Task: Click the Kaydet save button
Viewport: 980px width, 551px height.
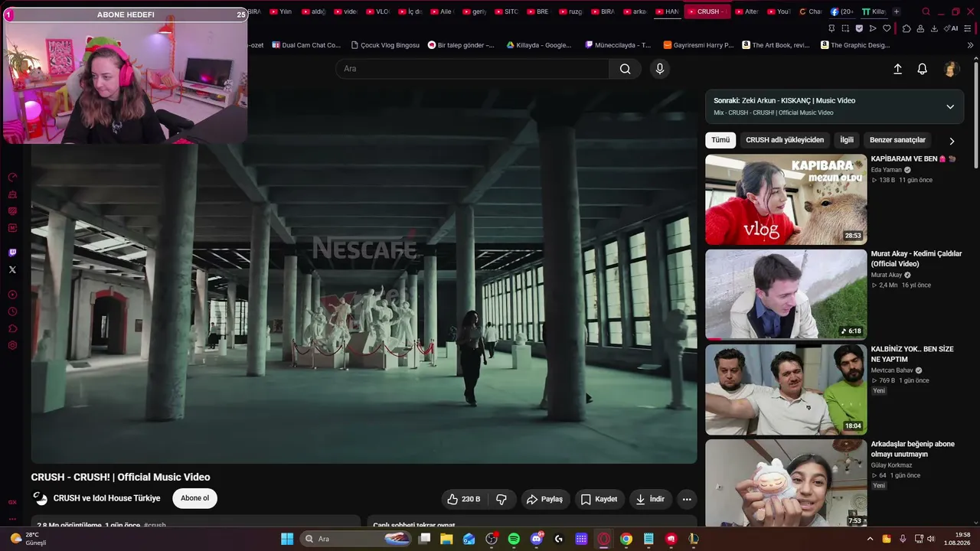Action: [599, 499]
